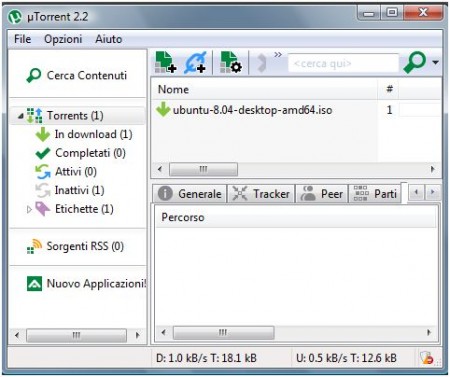Click tab strip scroll left arrow
Viewport: 450px width, 377px height.
(416, 192)
